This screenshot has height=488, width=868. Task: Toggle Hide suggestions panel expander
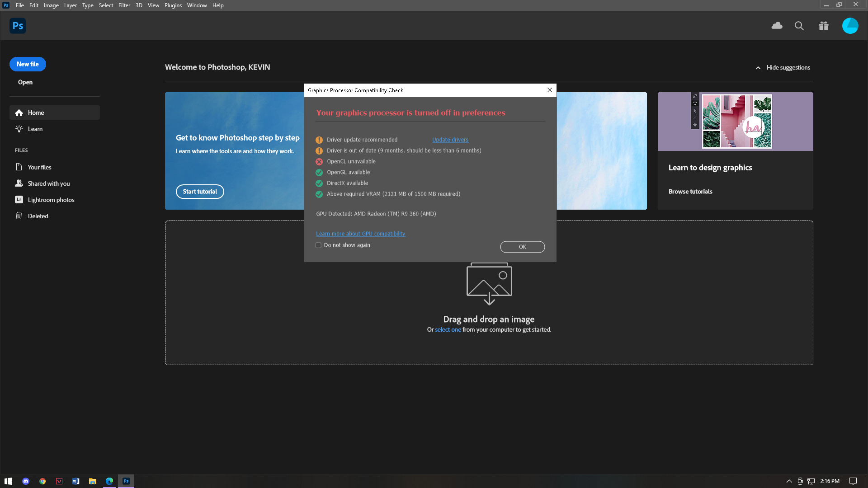[x=758, y=67]
